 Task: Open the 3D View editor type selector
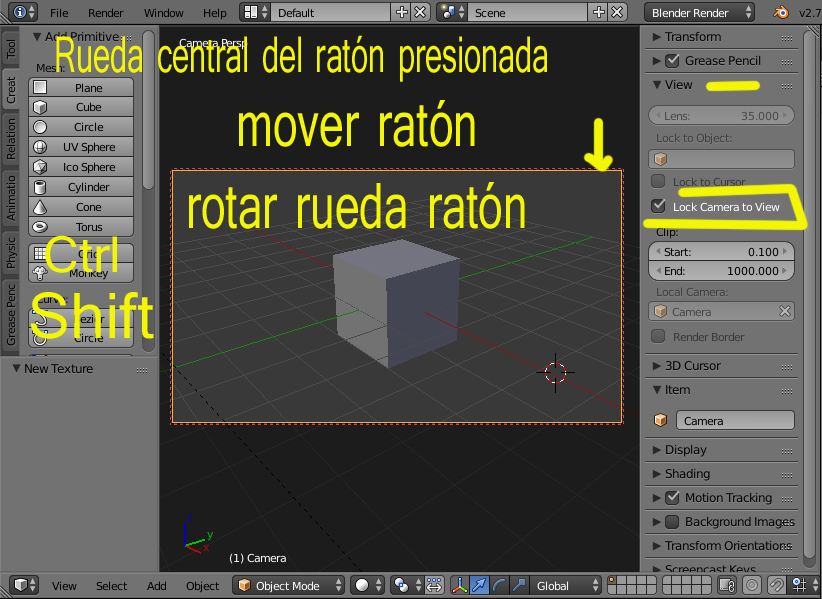pos(25,585)
